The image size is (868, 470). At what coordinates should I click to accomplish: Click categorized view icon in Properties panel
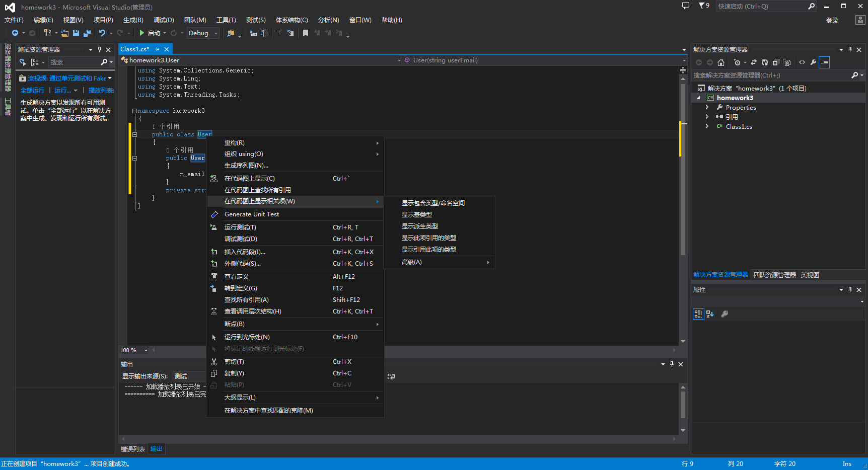[698, 314]
